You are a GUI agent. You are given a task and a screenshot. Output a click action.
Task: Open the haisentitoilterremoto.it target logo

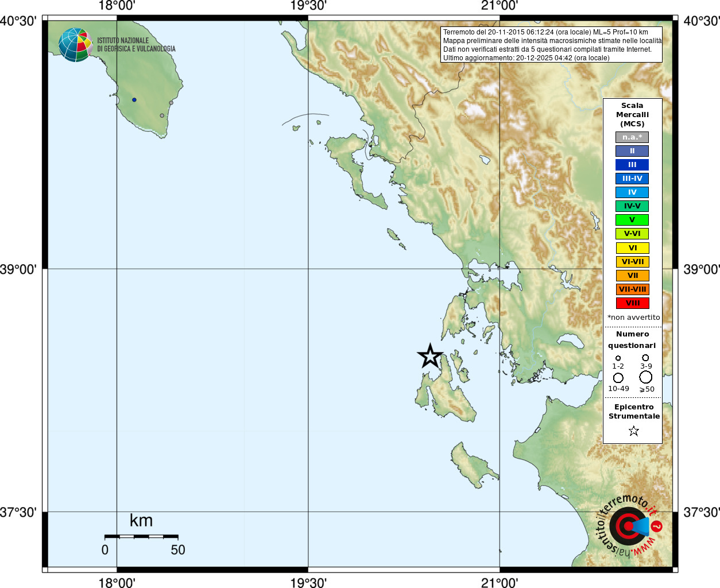coord(629,526)
